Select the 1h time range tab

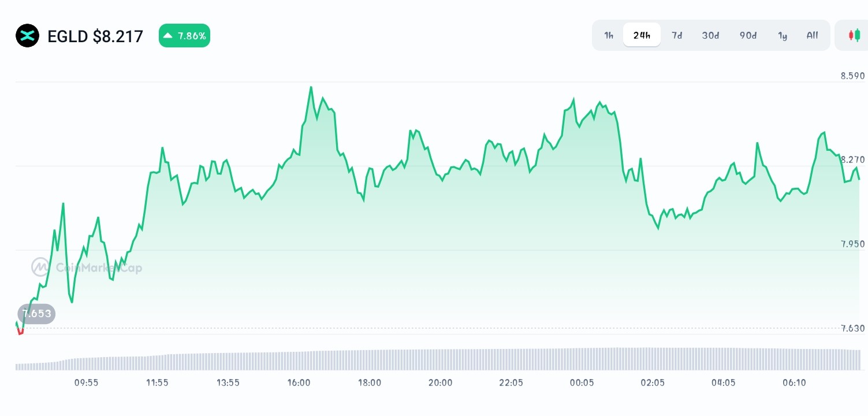(x=609, y=35)
